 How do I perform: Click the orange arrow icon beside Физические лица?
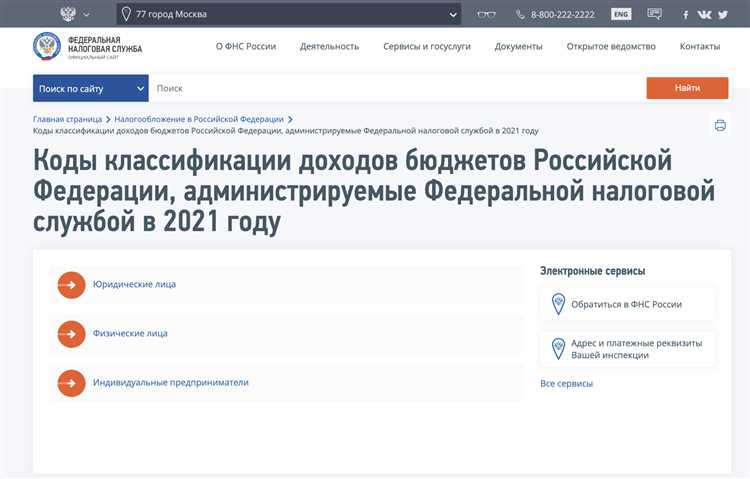(71, 334)
